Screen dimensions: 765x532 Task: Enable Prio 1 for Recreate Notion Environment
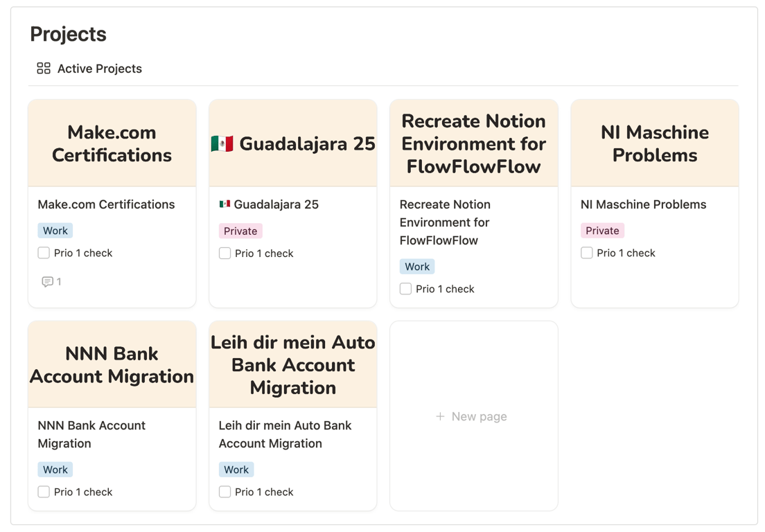[x=405, y=289]
